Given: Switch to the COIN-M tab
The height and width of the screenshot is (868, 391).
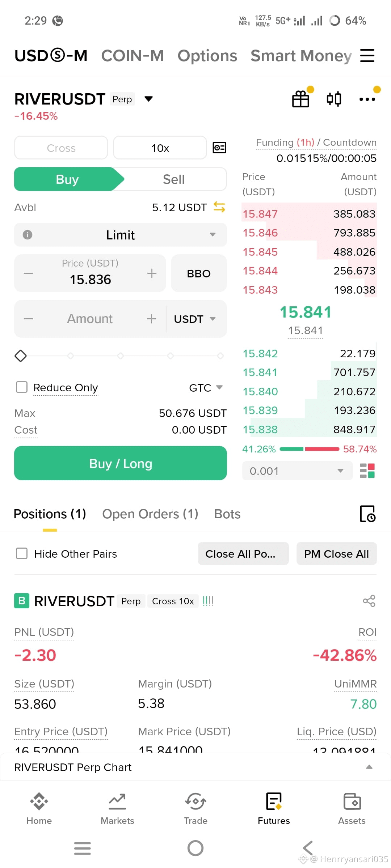Looking at the screenshot, I should click(x=133, y=56).
